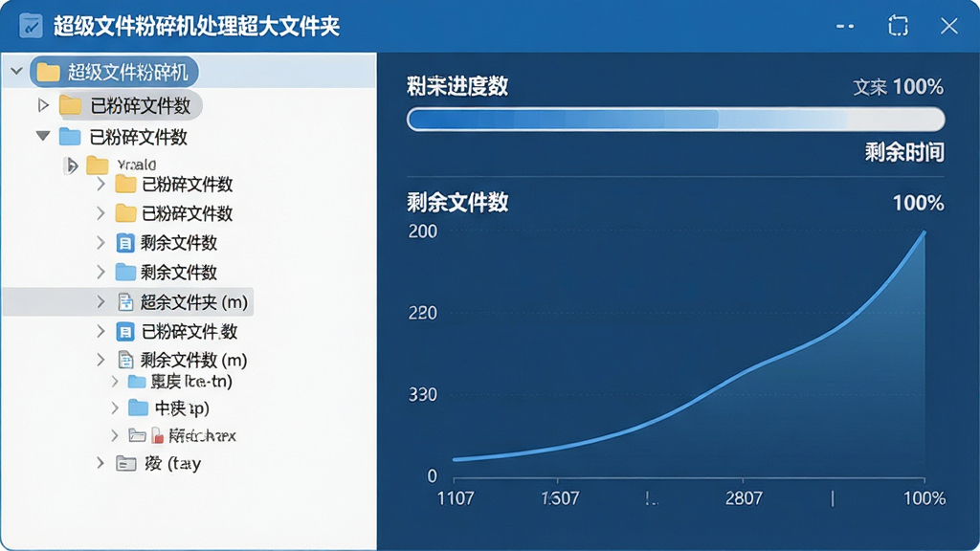Maximize the window using the square button
The height and width of the screenshot is (551, 980).
[898, 26]
